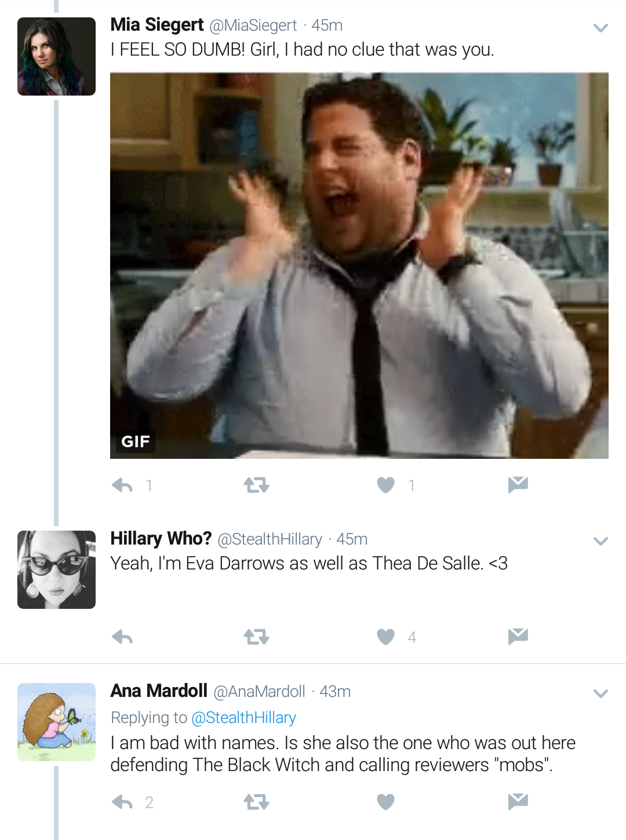Open the dropdown chevron on Ana Mardoll's tweet
This screenshot has height=840, width=626.
pos(600,693)
